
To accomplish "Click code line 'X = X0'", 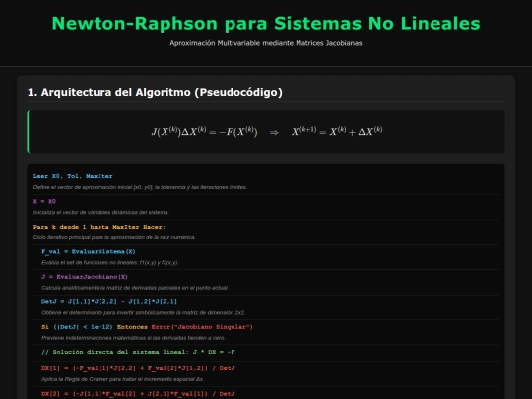I will [x=44, y=201].
